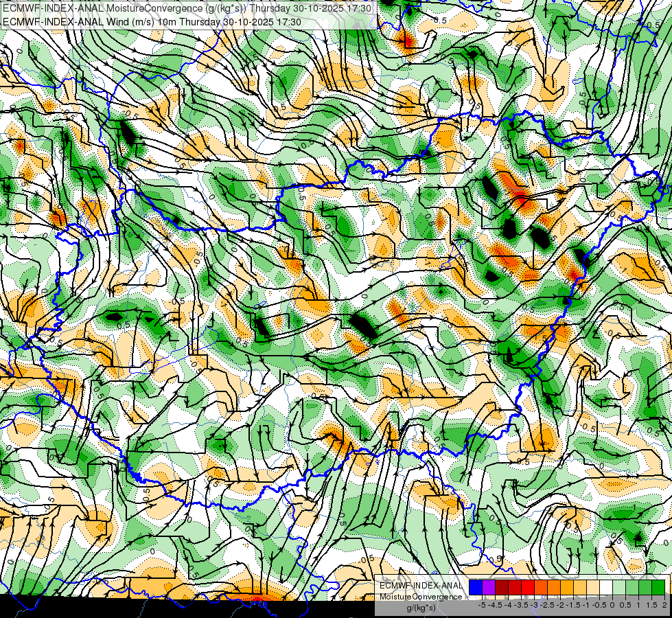Click the '1' legend scale value

638,605
